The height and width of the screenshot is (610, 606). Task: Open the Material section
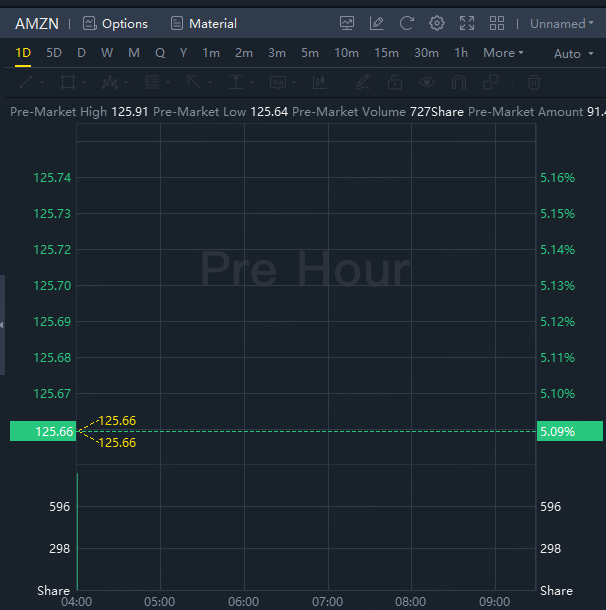[x=204, y=23]
